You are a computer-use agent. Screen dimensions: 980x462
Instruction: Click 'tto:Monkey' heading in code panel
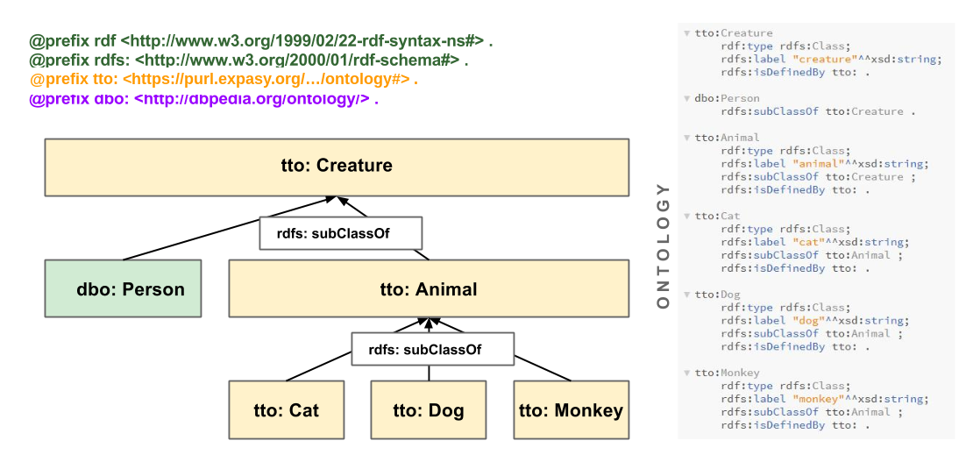tap(727, 373)
